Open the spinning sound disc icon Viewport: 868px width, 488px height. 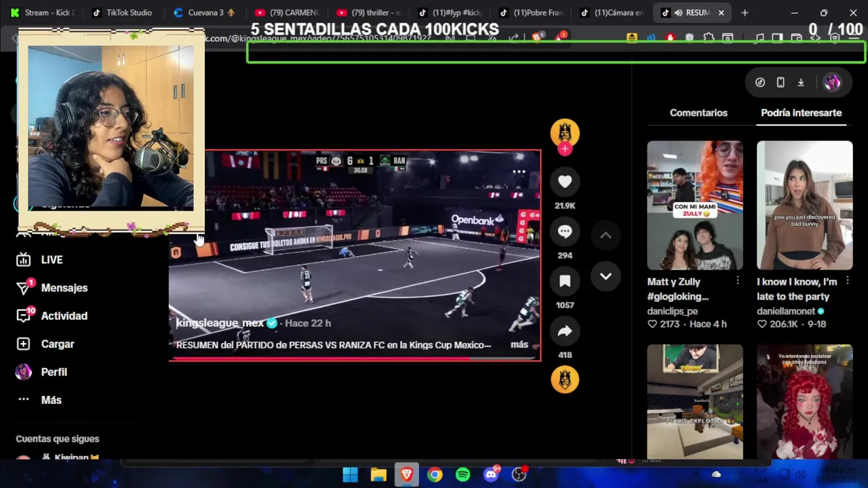pos(565,379)
